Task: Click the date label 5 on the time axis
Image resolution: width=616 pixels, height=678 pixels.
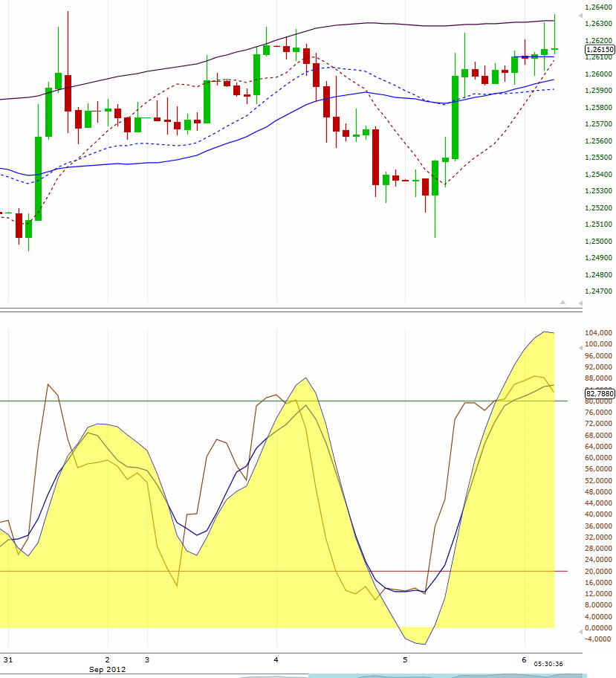Action: (x=405, y=659)
